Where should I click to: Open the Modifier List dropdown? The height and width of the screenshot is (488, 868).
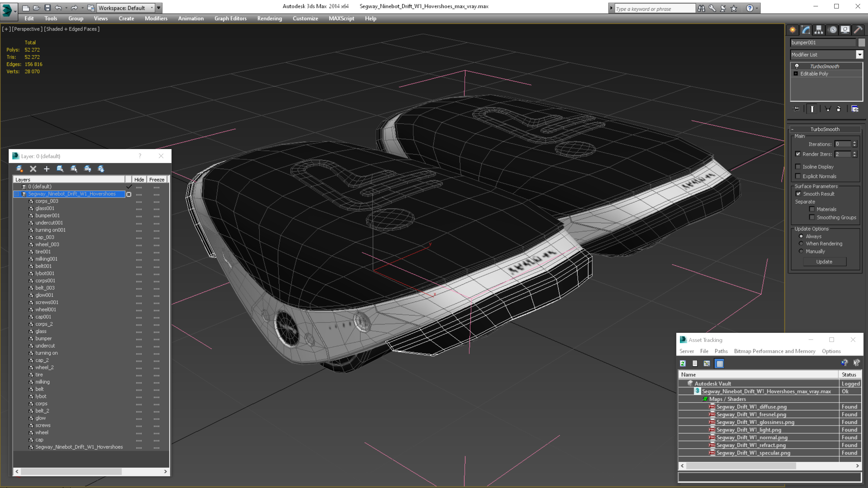click(860, 55)
